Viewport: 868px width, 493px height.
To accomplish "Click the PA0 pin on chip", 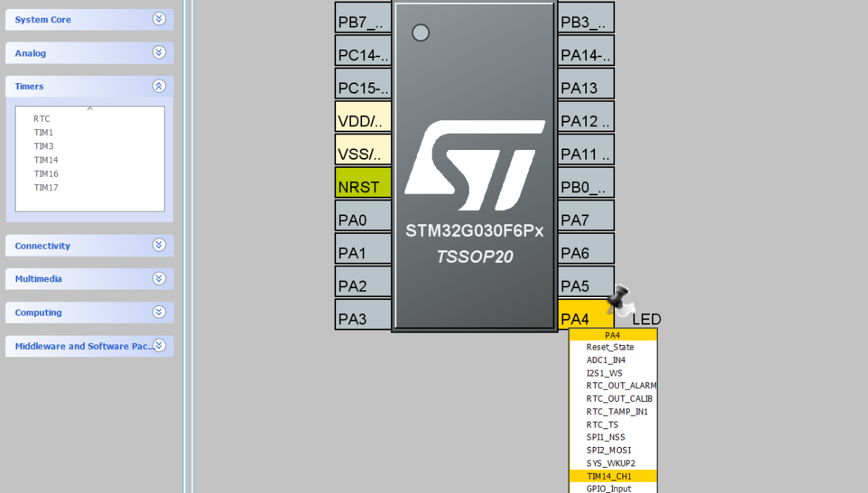I will 363,215.
